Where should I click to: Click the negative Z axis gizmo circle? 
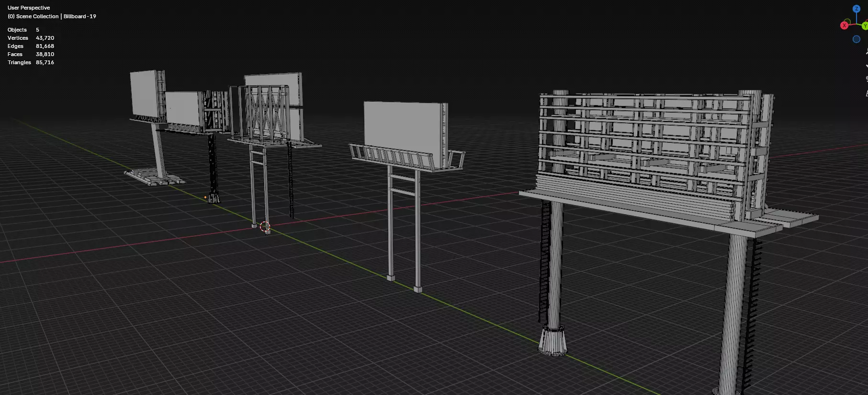[x=857, y=39]
